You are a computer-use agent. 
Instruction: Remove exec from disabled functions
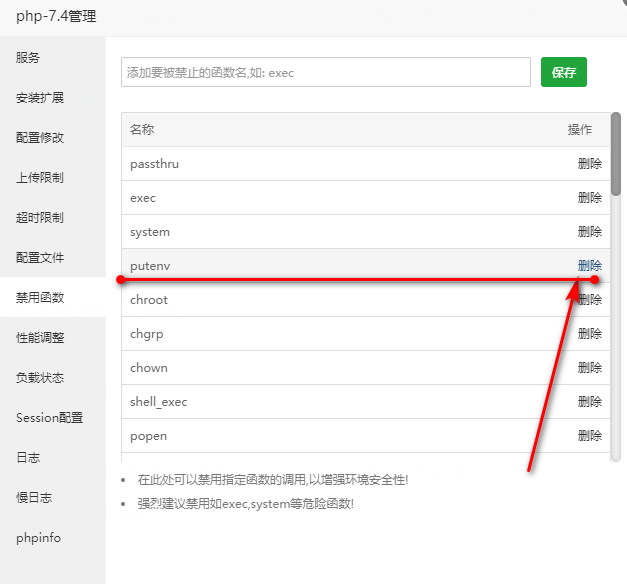click(590, 198)
